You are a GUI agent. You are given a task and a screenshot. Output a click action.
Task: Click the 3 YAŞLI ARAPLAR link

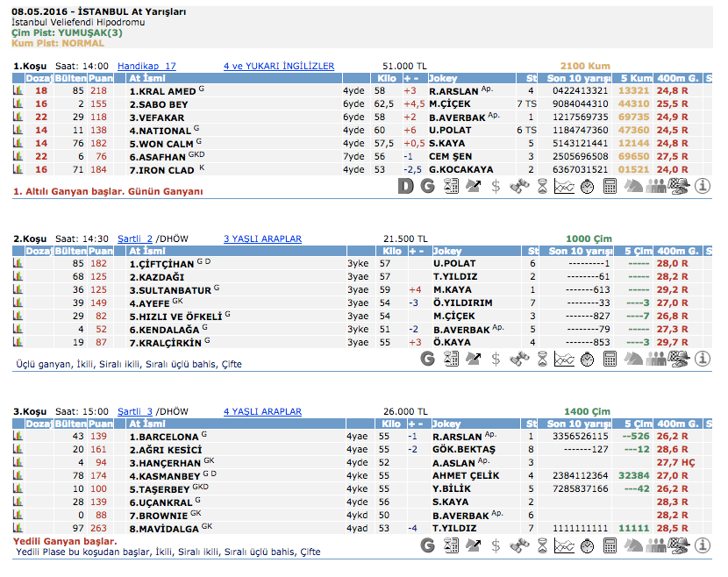(x=262, y=239)
